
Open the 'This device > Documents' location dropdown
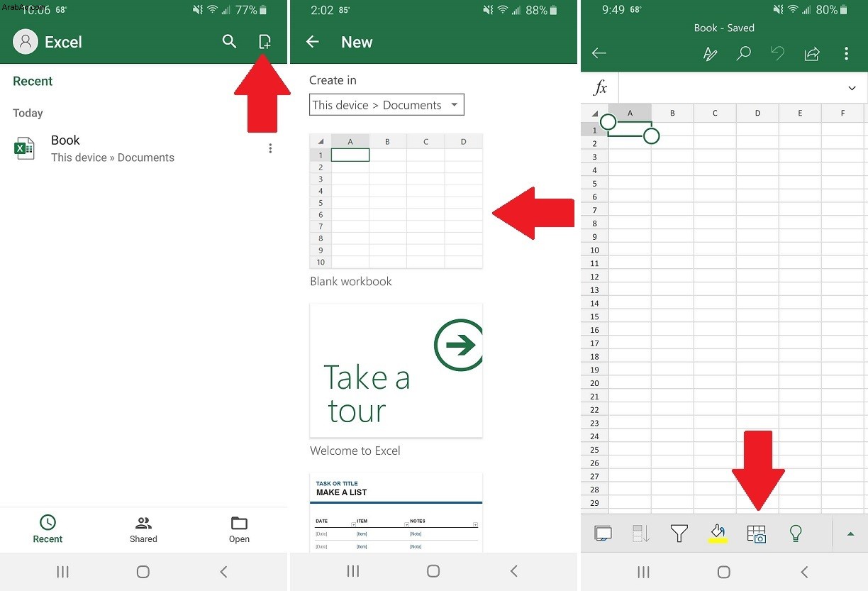386,105
